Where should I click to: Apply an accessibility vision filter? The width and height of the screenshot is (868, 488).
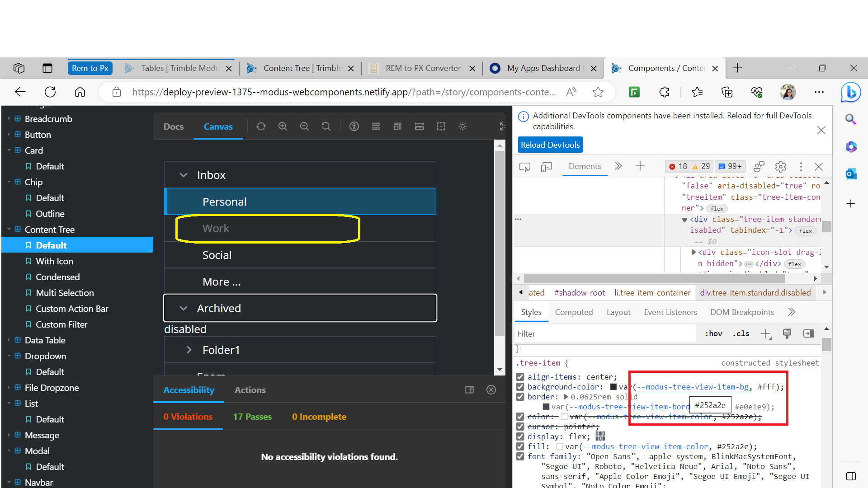pos(354,127)
